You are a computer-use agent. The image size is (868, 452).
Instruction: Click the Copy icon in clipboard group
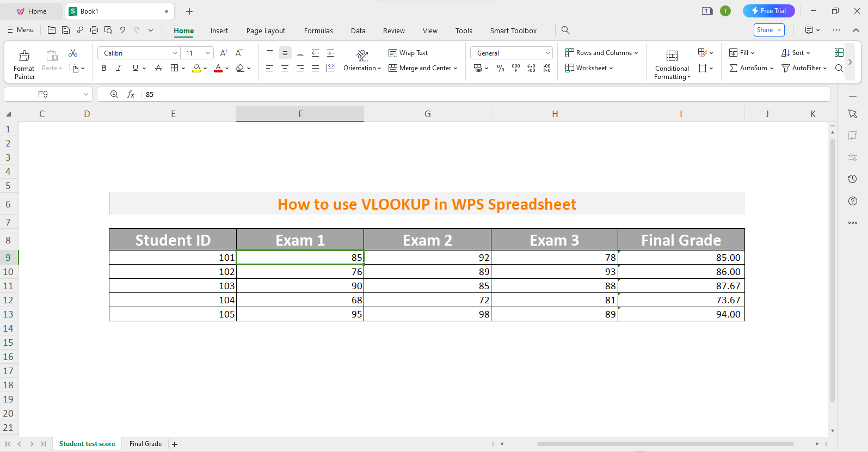click(74, 68)
